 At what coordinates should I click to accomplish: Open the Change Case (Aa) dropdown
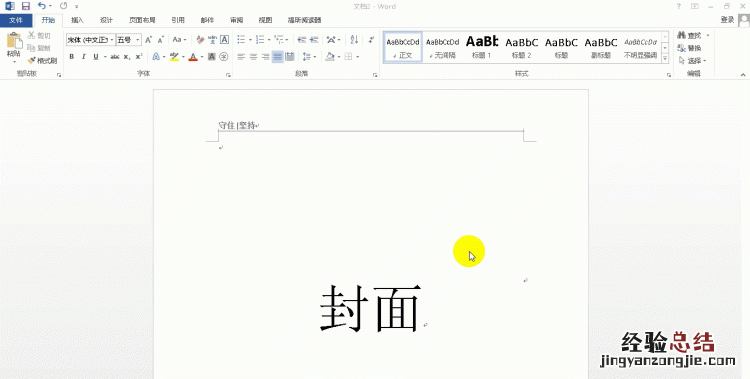pos(179,40)
